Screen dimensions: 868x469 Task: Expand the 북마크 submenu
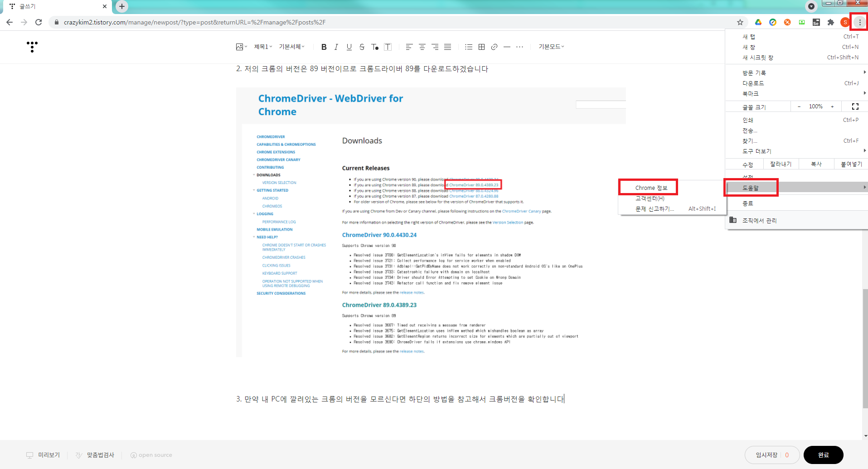(796, 93)
